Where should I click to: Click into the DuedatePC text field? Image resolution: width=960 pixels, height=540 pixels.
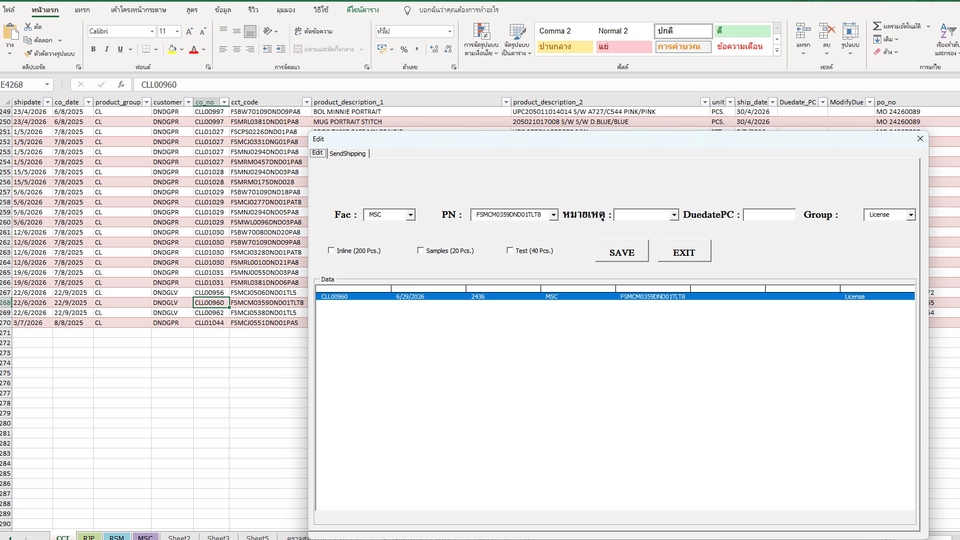[768, 215]
